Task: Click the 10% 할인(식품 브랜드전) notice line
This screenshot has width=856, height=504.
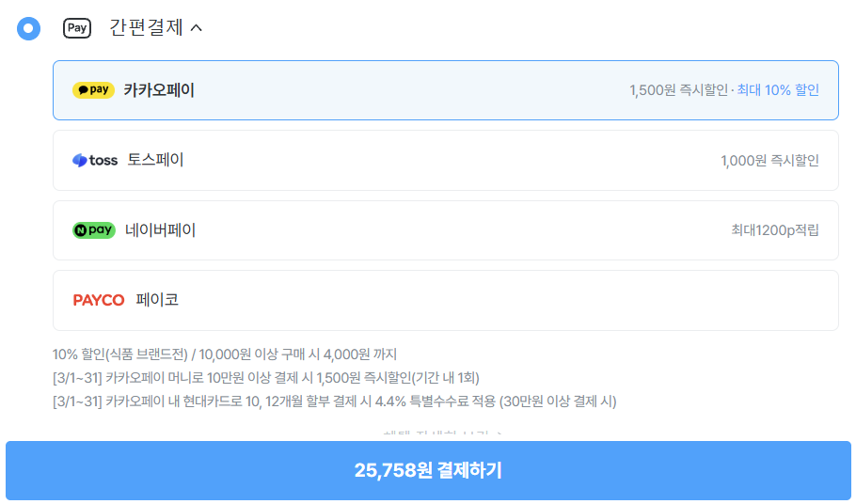Action: tap(225, 354)
